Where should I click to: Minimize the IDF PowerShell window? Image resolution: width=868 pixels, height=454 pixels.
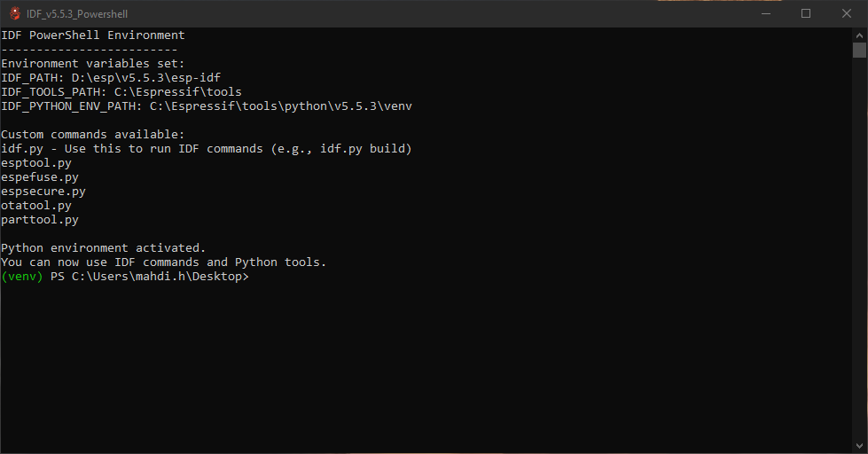pos(764,13)
